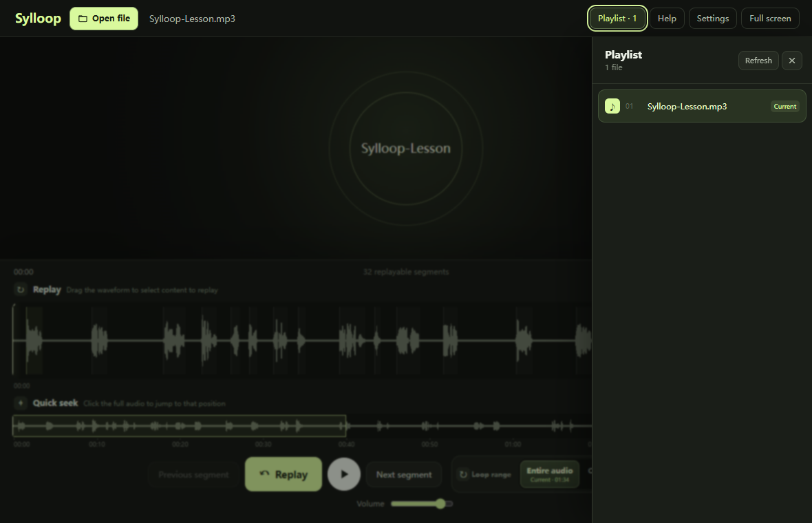Screen dimensions: 812x523
Task: Open the Settings menu
Action: 713,18
